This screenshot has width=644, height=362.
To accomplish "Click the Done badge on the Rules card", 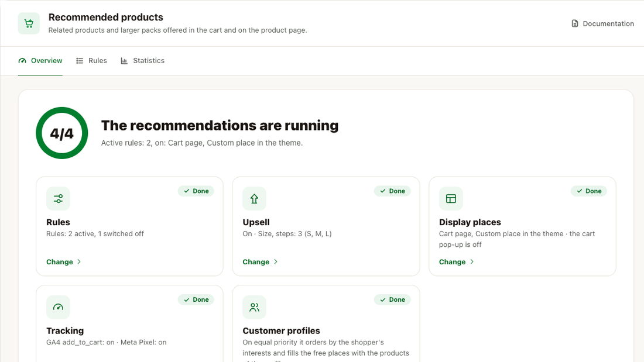I will pyautogui.click(x=196, y=191).
